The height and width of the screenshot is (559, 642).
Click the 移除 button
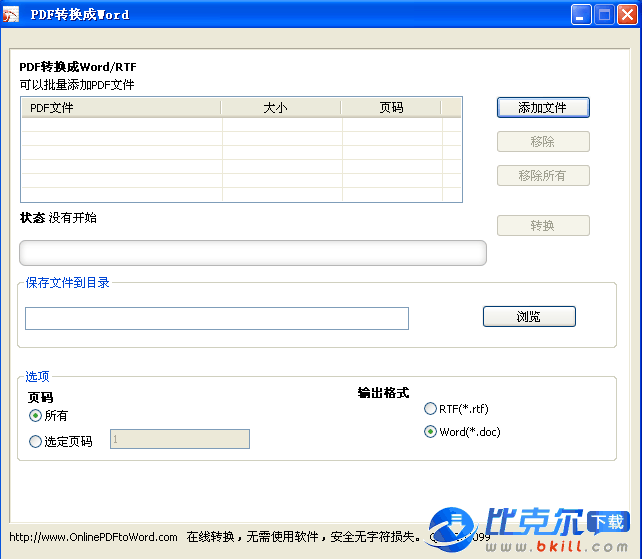click(543, 142)
